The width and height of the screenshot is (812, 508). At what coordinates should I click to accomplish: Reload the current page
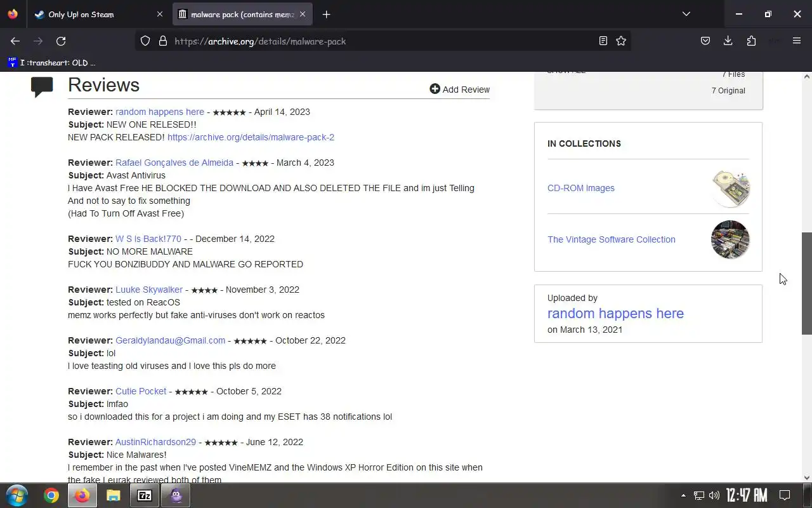pyautogui.click(x=61, y=41)
